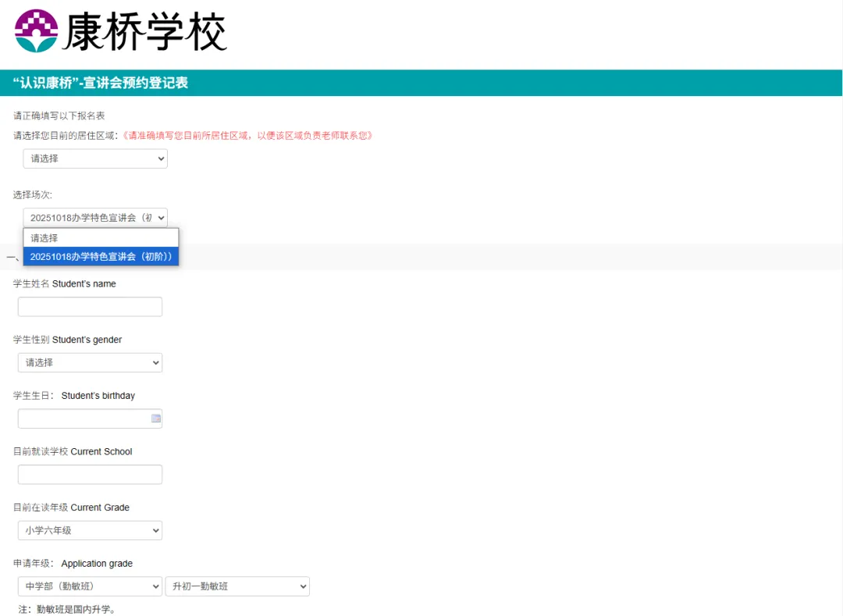Choose the 请选择 option in session list

tap(101, 238)
